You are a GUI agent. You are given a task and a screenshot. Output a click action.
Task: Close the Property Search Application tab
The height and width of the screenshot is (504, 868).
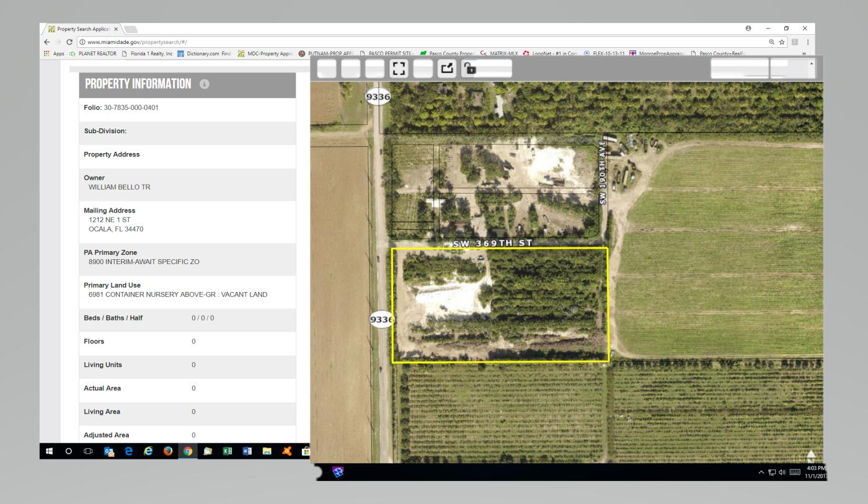[116, 29]
